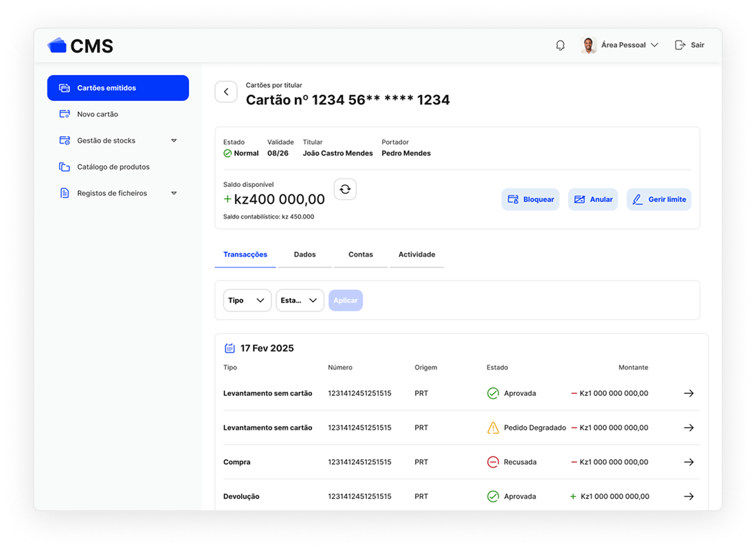This screenshot has height=550, width=756.
Task: Switch to the Actividade tab
Action: [416, 255]
